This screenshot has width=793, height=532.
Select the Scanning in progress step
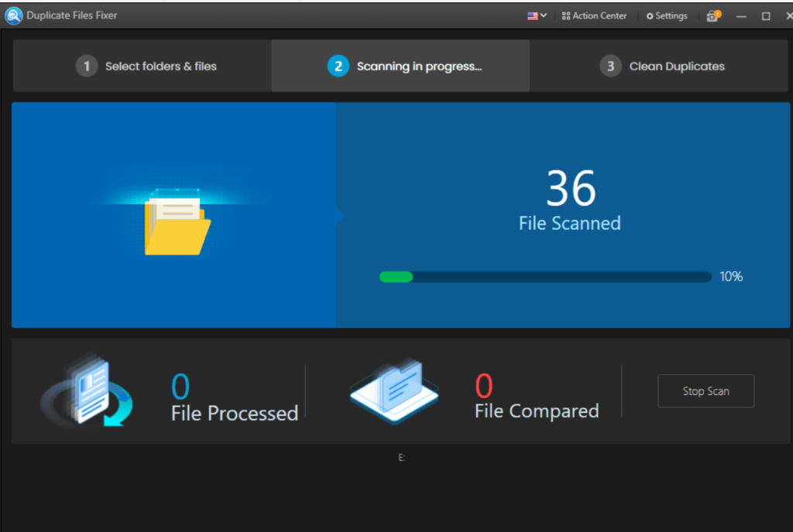click(x=400, y=67)
